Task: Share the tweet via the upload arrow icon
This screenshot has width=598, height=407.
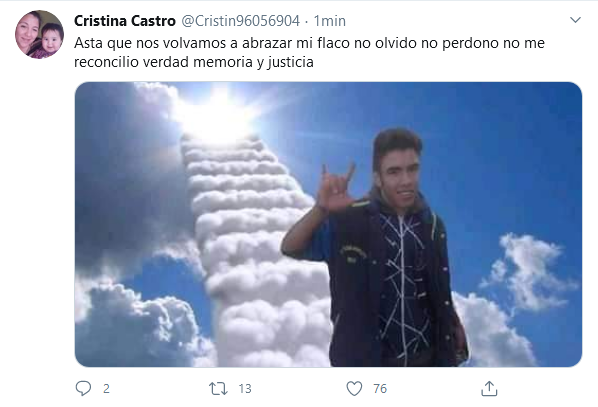Action: tap(489, 389)
